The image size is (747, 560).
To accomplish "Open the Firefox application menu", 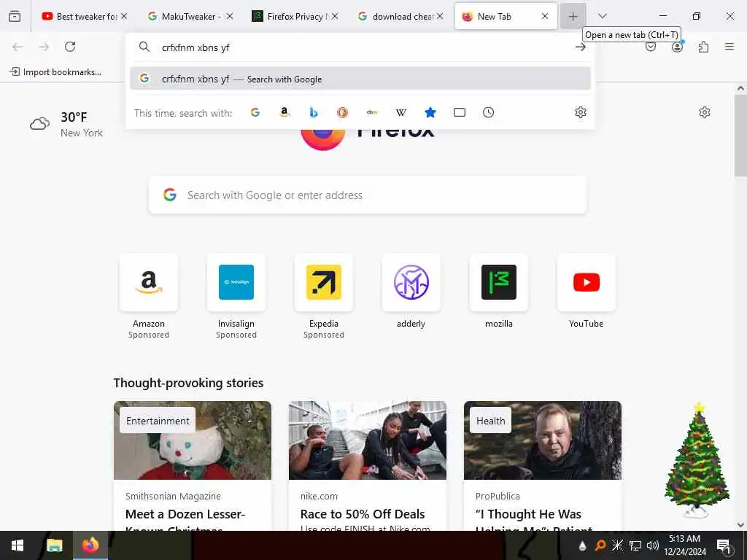I will [729, 47].
